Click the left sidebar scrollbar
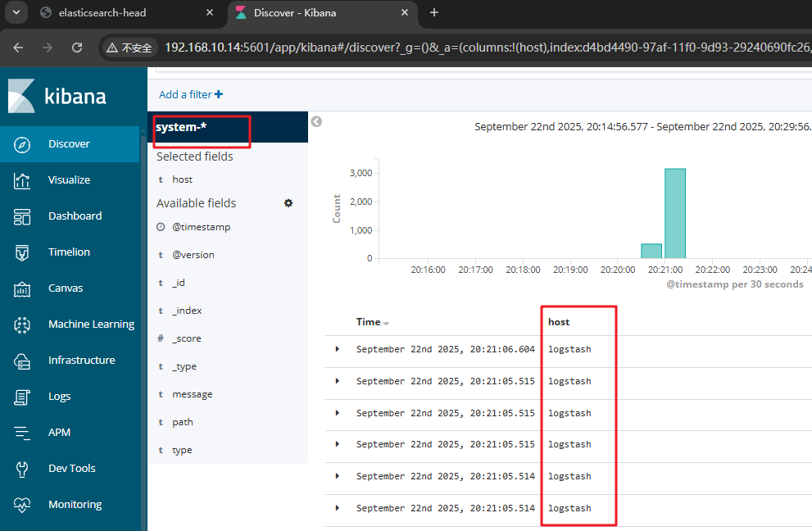812x531 pixels. pyautogui.click(x=143, y=332)
